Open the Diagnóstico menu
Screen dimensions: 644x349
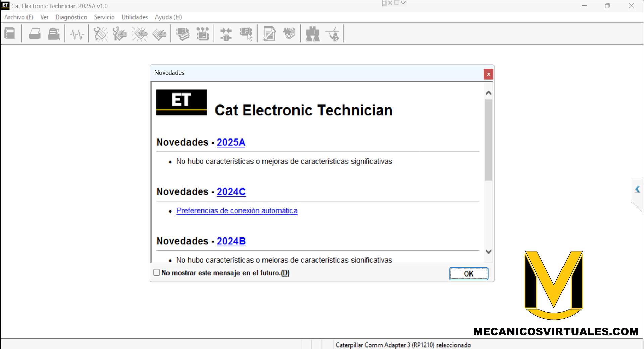(71, 17)
